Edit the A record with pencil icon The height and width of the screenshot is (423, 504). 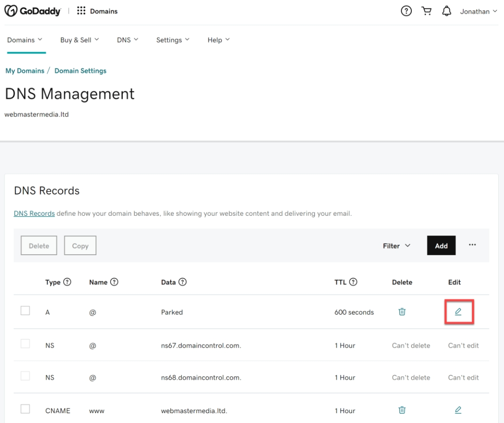[x=458, y=312]
